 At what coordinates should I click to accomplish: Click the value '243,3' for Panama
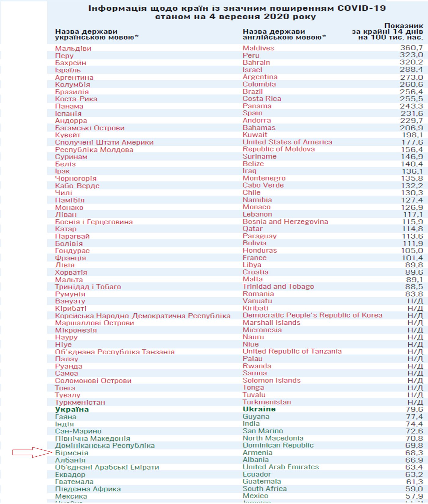coord(411,106)
